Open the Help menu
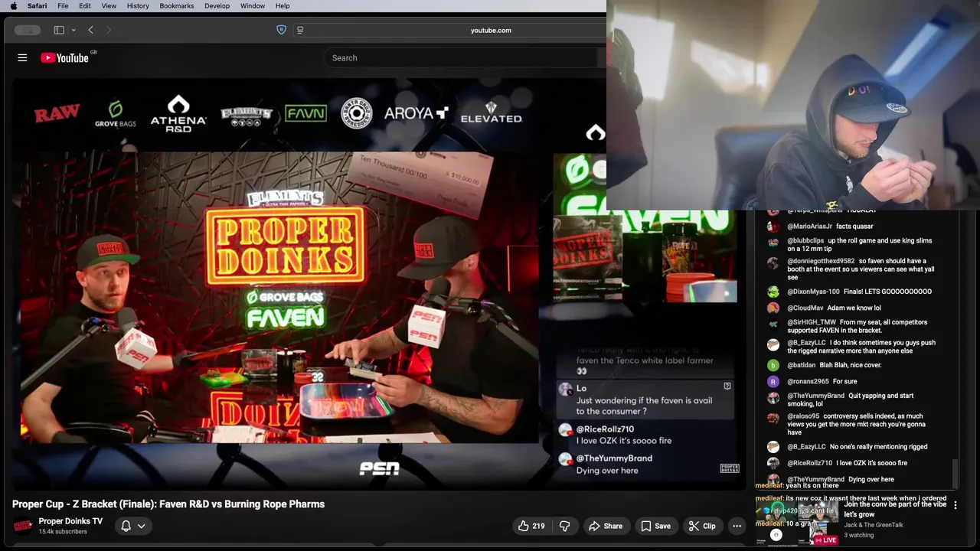This screenshot has width=980, height=551. 283,6
